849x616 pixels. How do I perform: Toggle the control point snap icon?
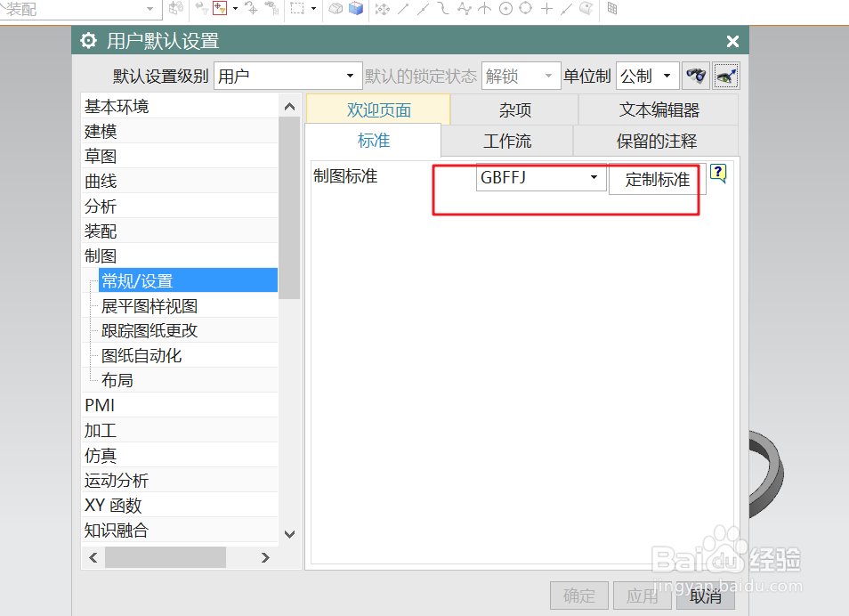click(443, 8)
